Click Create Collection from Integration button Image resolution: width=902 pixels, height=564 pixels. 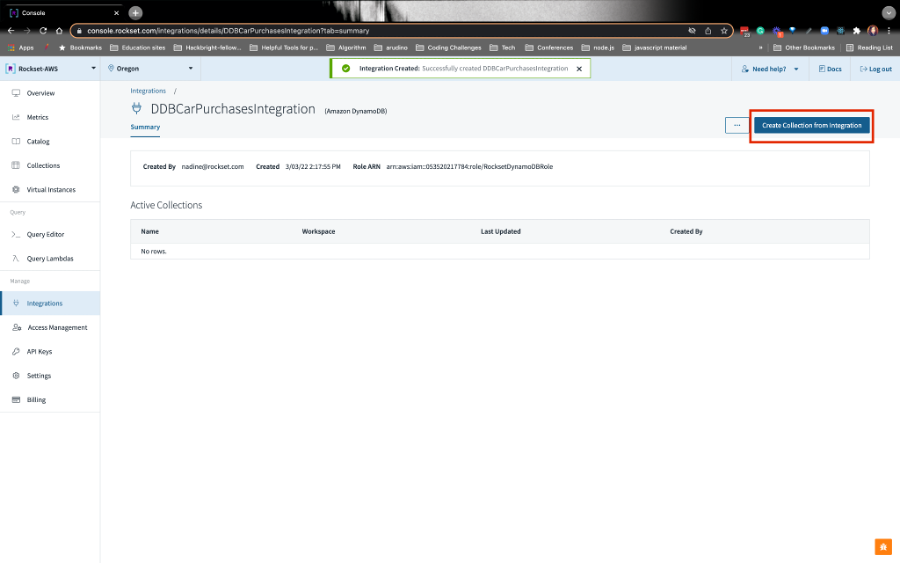812,125
